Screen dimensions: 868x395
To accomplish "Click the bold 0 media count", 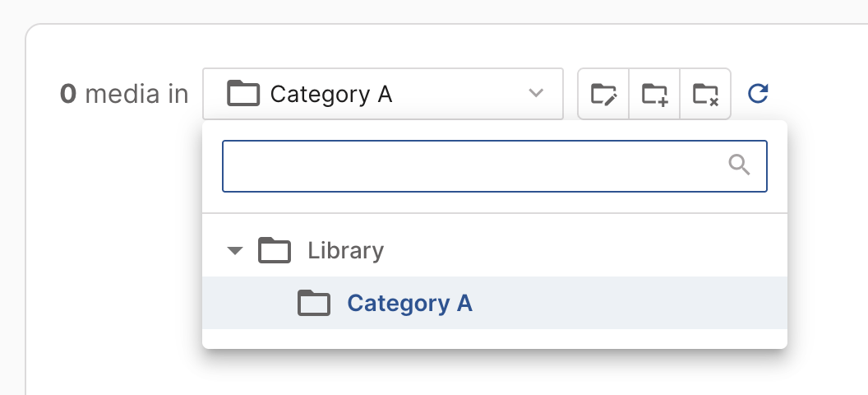I will coord(67,94).
